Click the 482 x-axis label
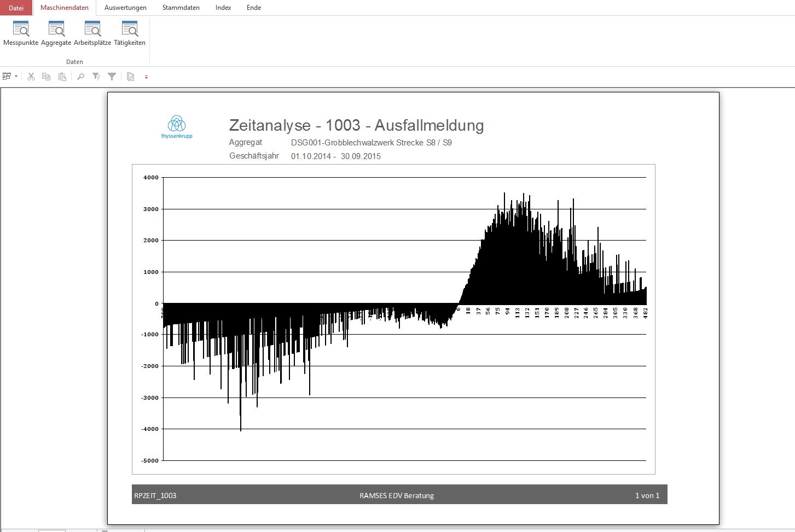Image resolution: width=795 pixels, height=532 pixels. 646,313
